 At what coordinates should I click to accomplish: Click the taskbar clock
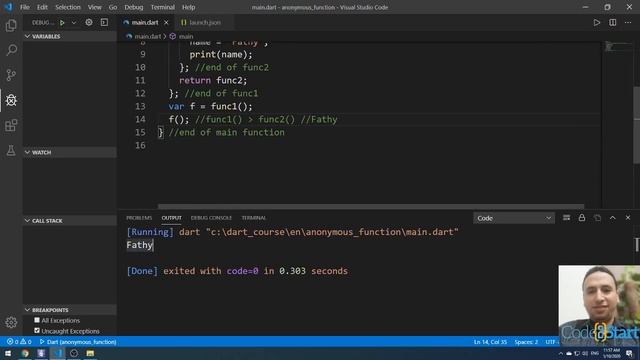click(x=611, y=353)
